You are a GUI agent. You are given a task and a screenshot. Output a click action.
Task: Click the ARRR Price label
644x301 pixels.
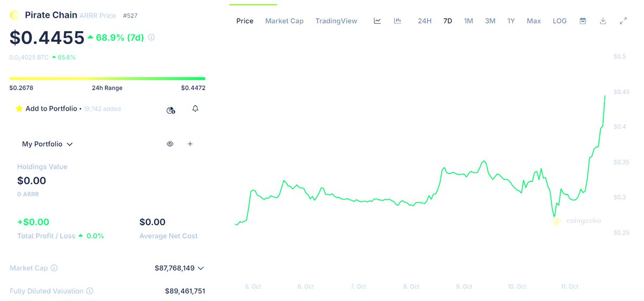coord(98,16)
